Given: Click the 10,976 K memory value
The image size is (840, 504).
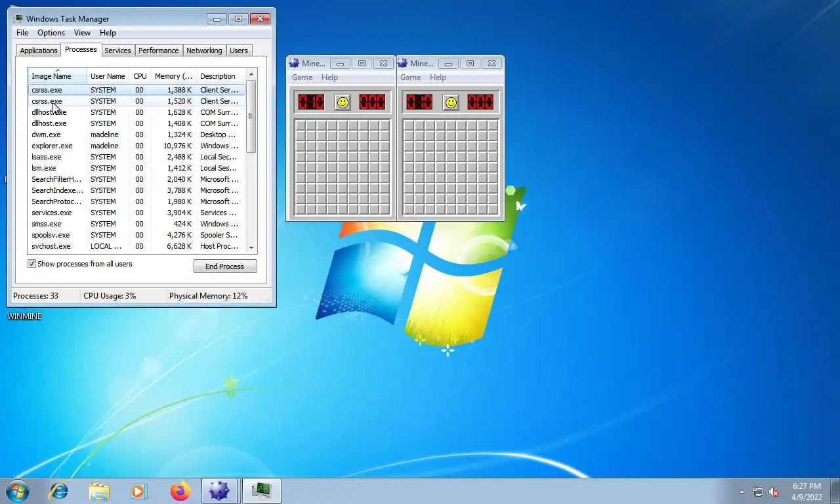Looking at the screenshot, I should click(x=177, y=146).
